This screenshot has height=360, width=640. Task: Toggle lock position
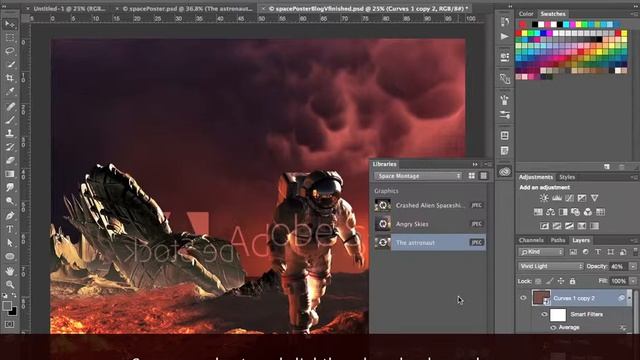pyautogui.click(x=561, y=281)
